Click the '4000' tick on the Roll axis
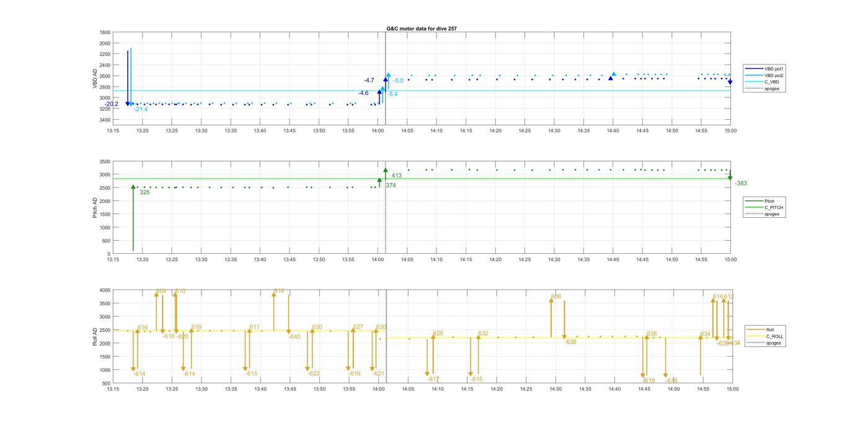The image size is (868, 430). tap(105, 290)
